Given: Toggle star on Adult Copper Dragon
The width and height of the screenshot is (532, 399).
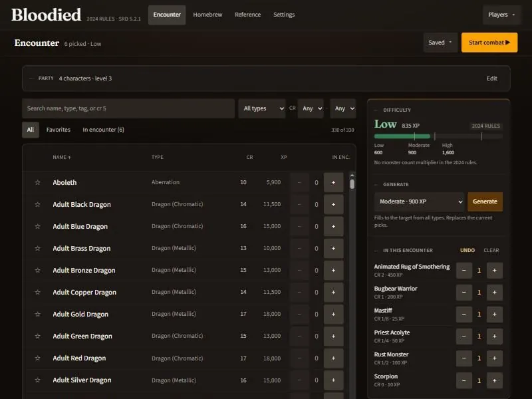Looking at the screenshot, I should [38, 292].
